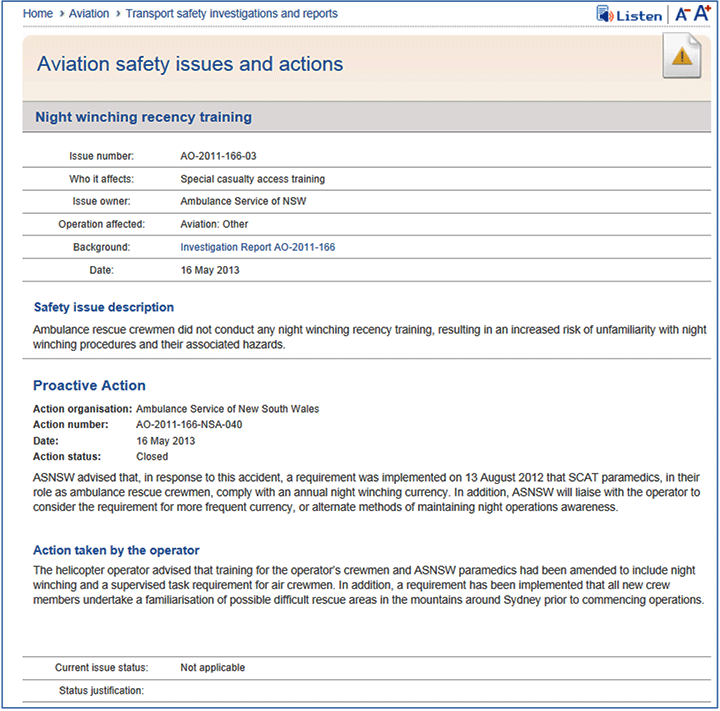This screenshot has height=711, width=720.
Task: Click the Listen speaker icon
Action: pyautogui.click(x=605, y=14)
